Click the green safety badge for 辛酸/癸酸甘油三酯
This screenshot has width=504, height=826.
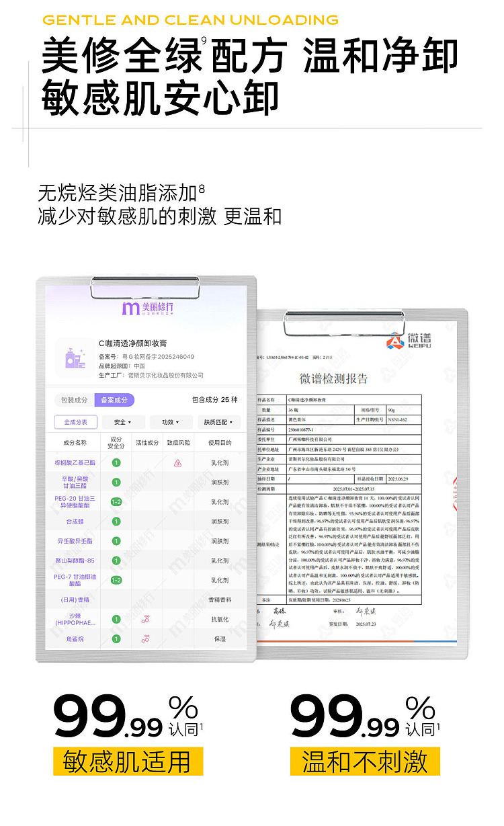[x=116, y=482]
